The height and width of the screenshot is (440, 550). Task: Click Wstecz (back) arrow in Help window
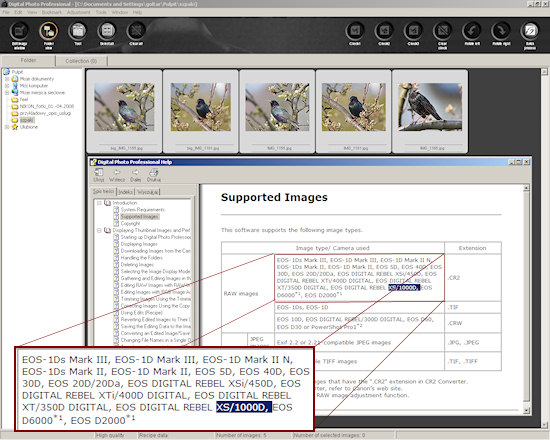pos(117,173)
